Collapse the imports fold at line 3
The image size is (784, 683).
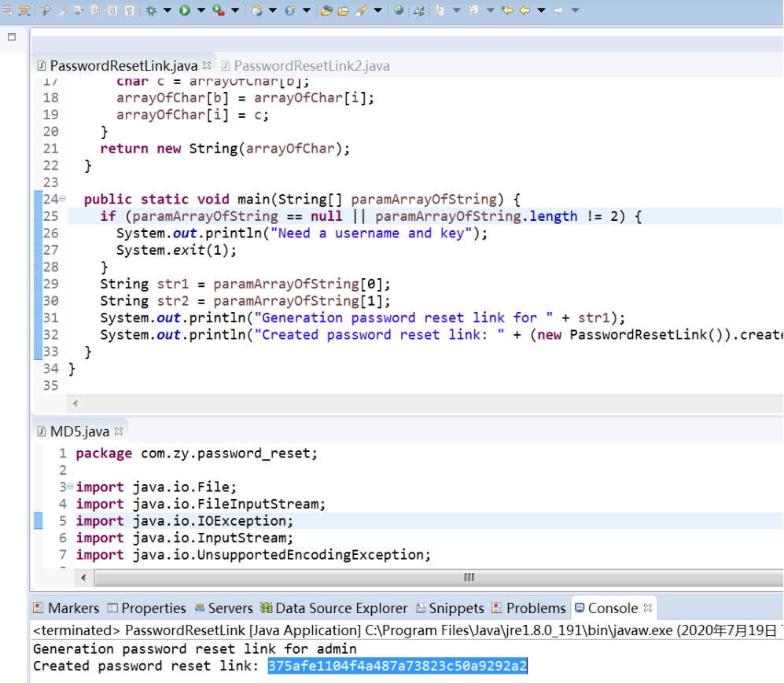pos(70,486)
